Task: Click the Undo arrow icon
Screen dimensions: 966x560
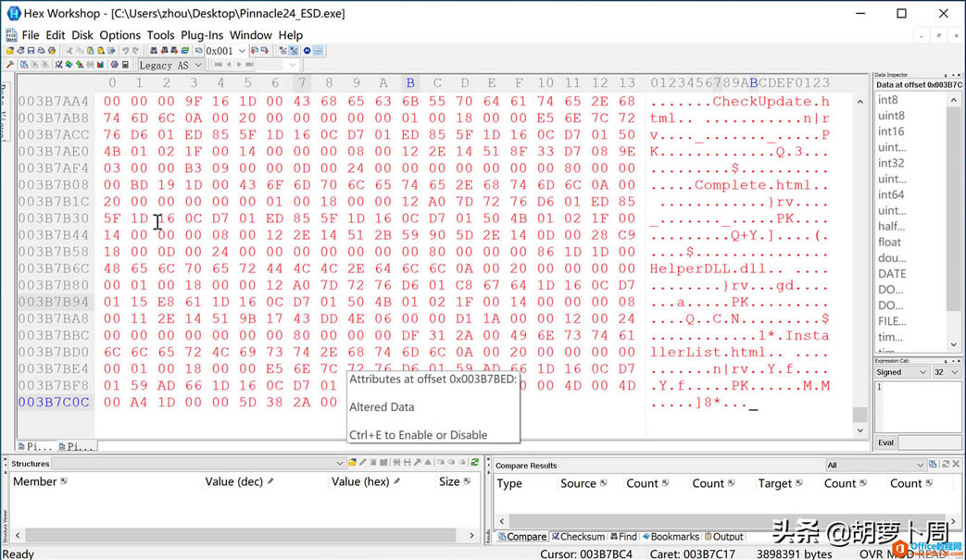Action: pos(126,51)
